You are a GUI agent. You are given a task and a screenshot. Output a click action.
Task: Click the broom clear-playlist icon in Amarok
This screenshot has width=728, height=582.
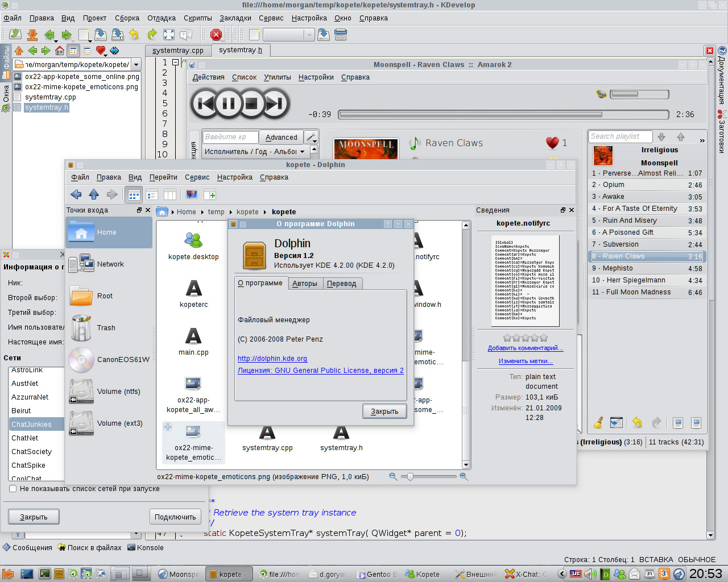click(598, 422)
